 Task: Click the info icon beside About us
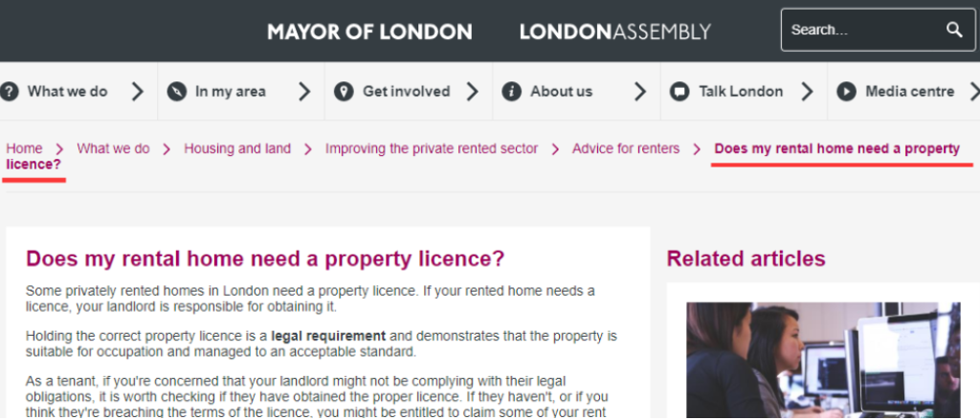(x=512, y=92)
